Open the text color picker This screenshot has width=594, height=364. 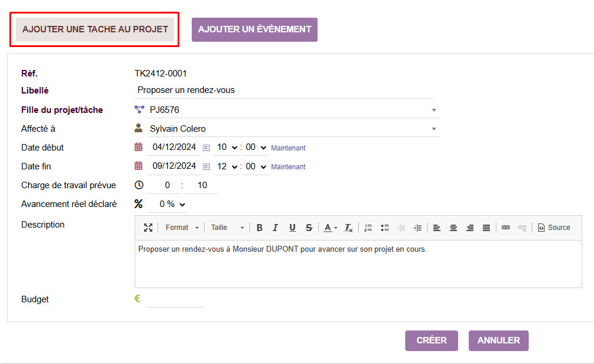click(331, 228)
